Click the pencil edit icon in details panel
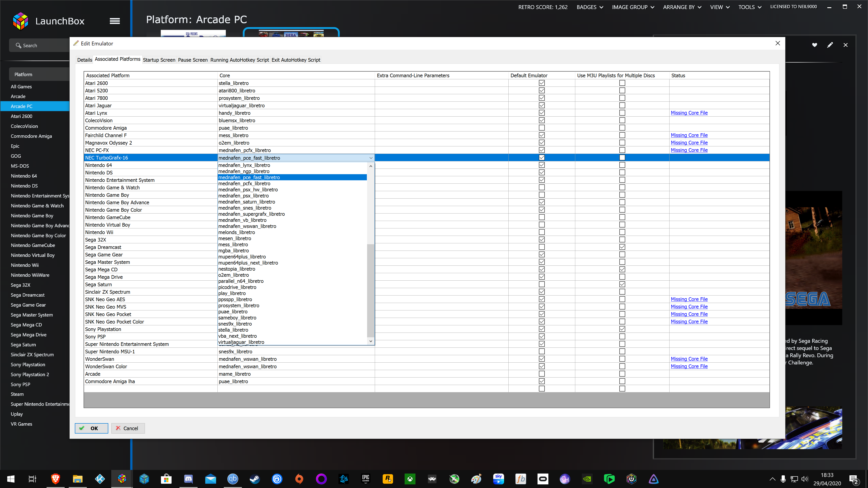 [830, 45]
